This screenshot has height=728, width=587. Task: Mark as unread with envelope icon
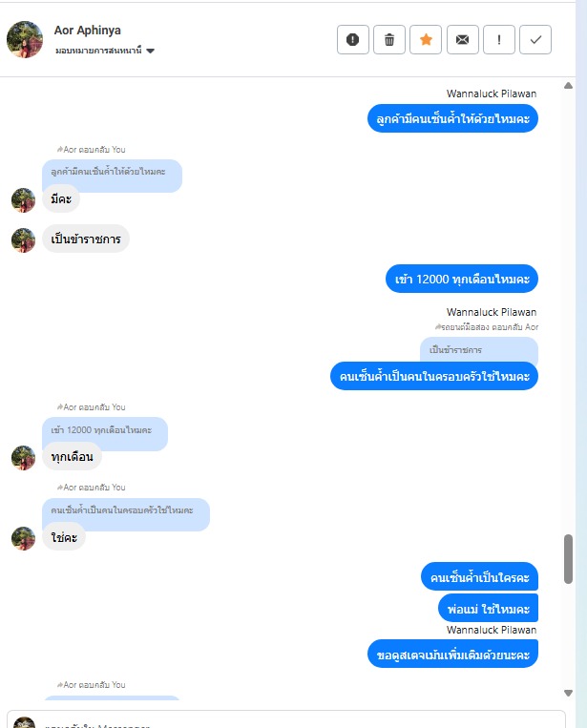(x=463, y=39)
